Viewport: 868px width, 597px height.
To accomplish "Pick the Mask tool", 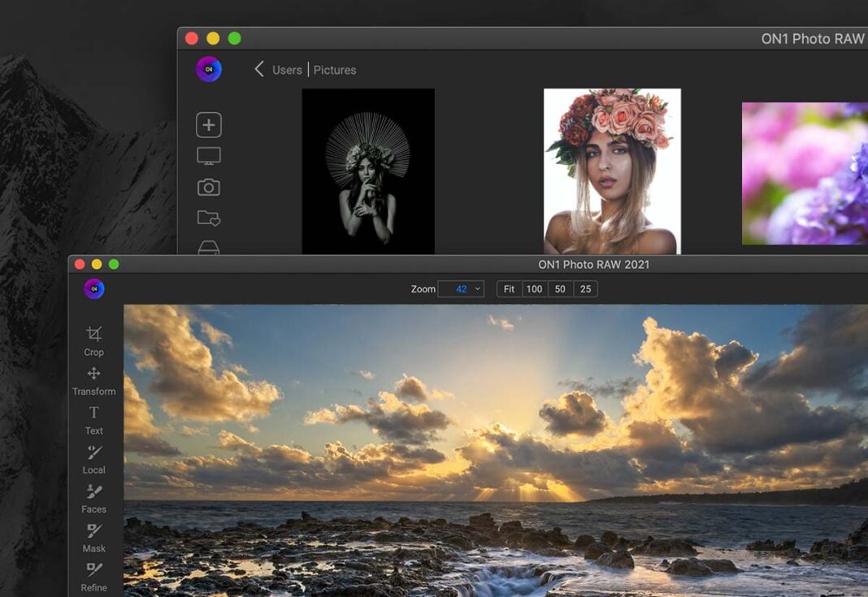I will point(93,531).
